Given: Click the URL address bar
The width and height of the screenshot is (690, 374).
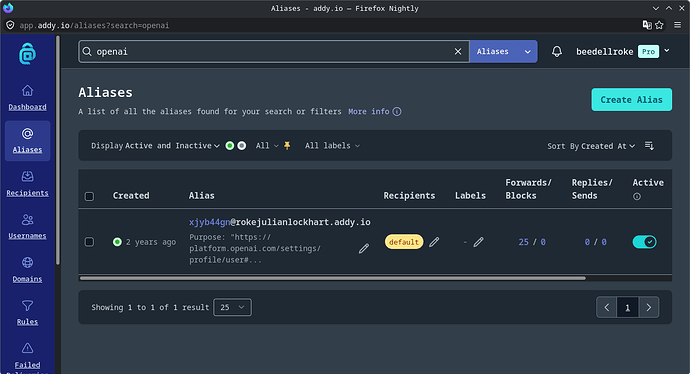Looking at the screenshot, I should [326, 25].
